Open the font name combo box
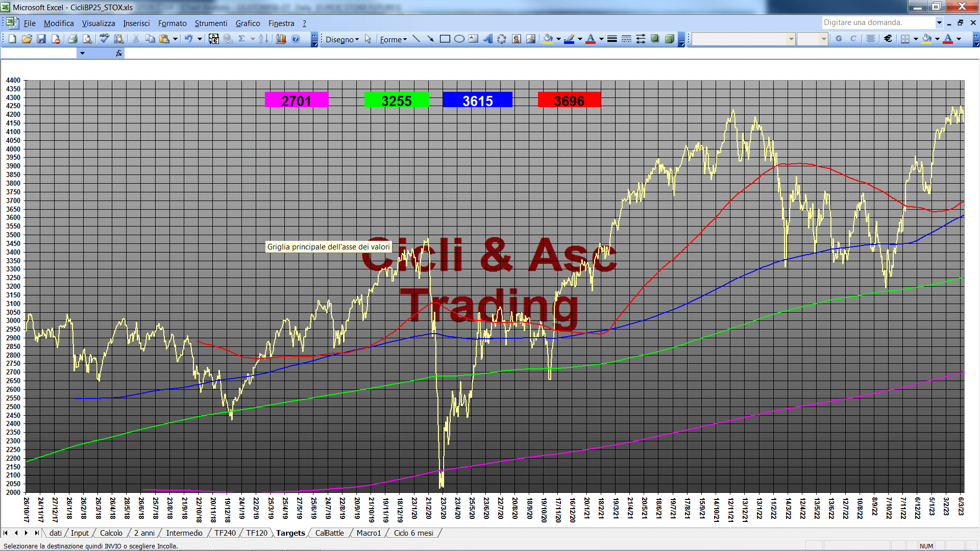 click(744, 39)
